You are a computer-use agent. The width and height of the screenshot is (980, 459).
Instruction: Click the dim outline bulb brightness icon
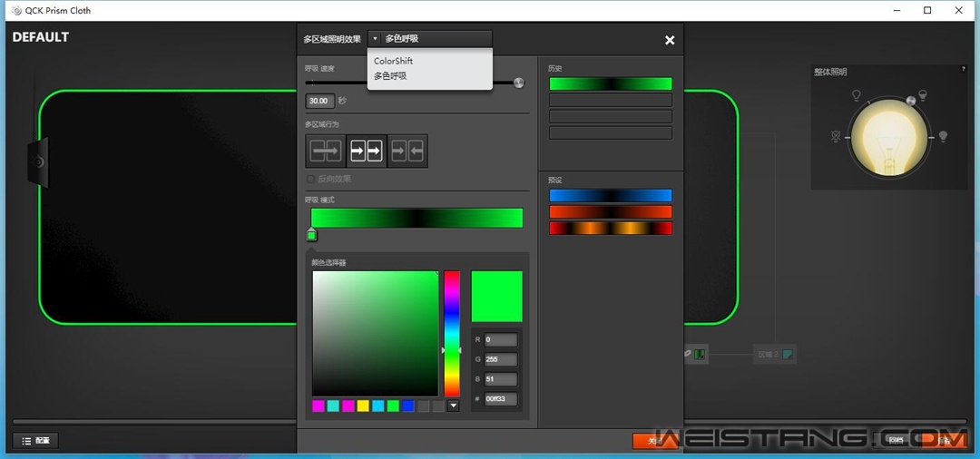point(857,95)
